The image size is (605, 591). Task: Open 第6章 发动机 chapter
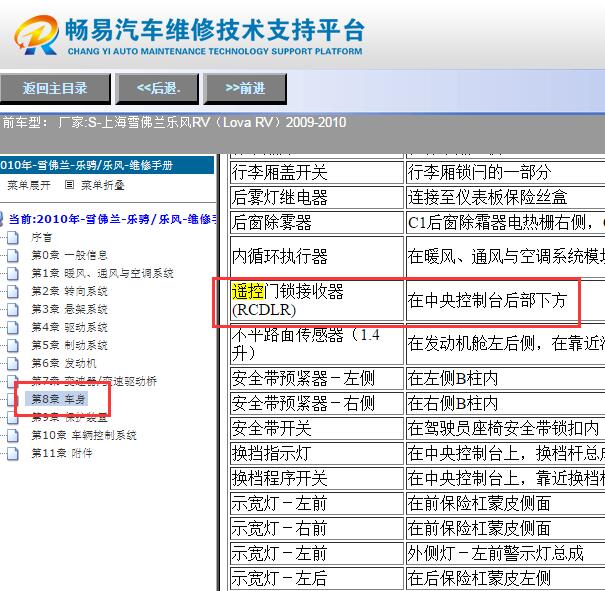(x=64, y=363)
